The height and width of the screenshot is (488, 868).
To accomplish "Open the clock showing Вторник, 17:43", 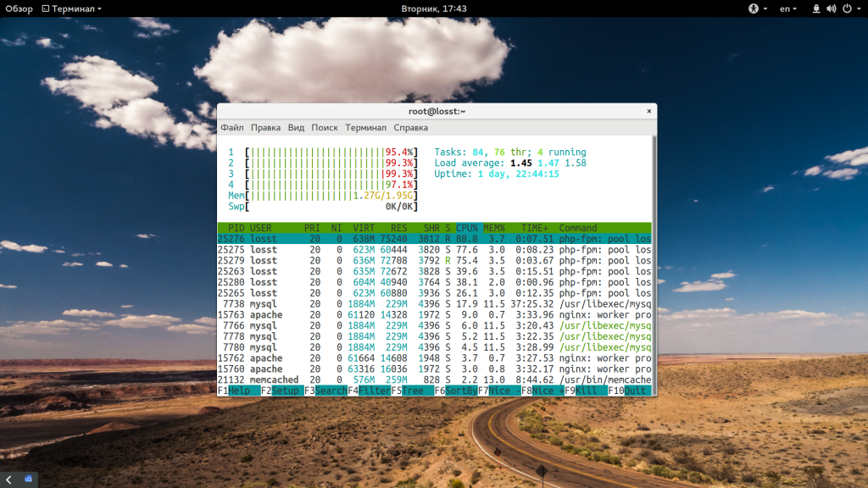I will point(434,8).
